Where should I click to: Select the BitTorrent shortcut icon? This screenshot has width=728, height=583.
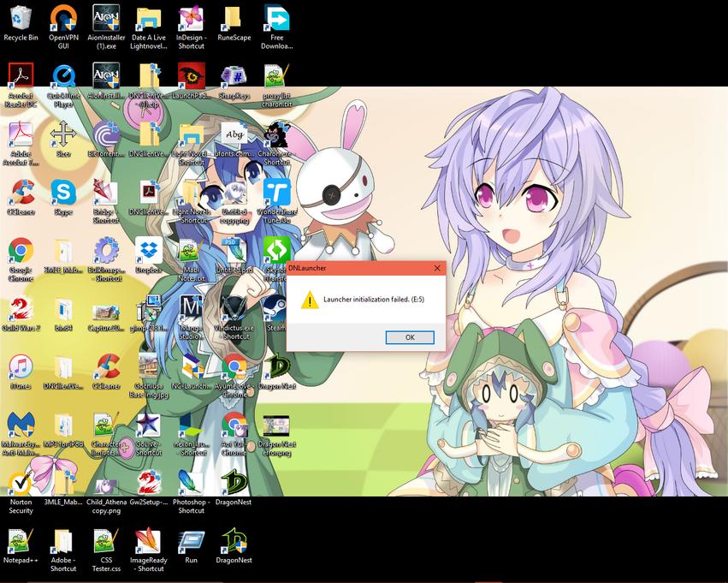point(106,134)
